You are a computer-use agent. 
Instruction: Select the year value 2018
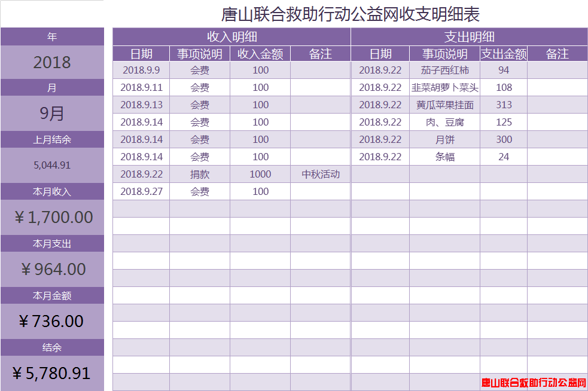coord(52,62)
